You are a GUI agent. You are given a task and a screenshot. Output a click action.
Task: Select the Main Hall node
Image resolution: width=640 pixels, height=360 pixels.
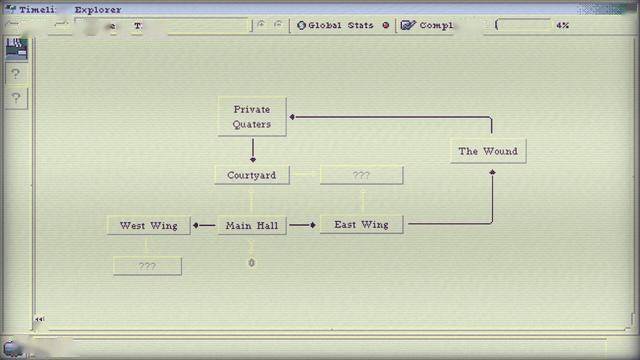pos(252,225)
